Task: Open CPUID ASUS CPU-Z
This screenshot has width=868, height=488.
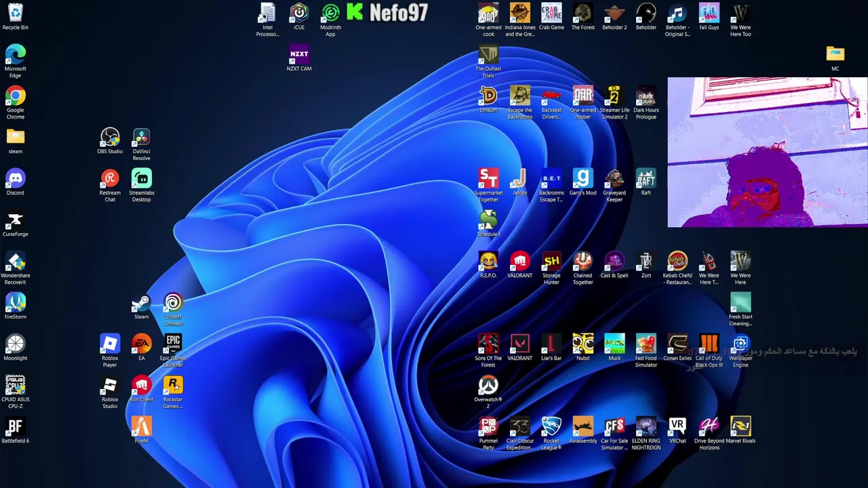Action: (x=15, y=392)
